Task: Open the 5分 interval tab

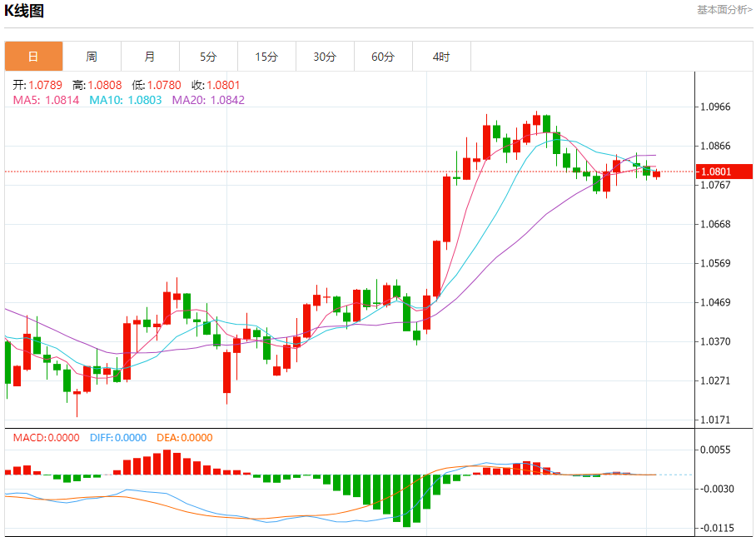Action: coord(208,57)
